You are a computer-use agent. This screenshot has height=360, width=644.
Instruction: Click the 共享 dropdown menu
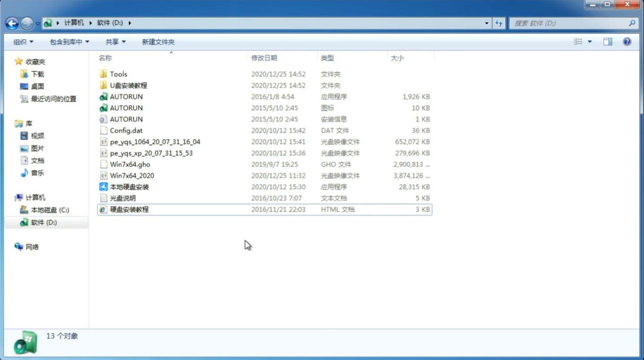[x=115, y=42]
